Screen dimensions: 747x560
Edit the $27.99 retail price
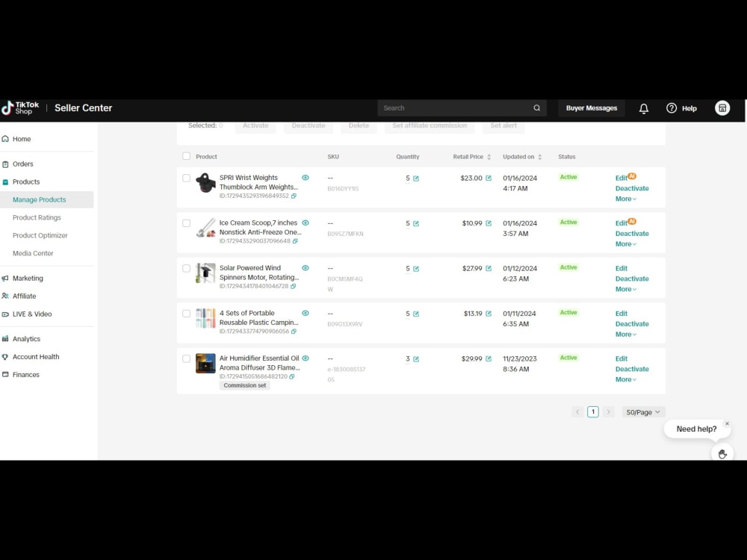[489, 269]
